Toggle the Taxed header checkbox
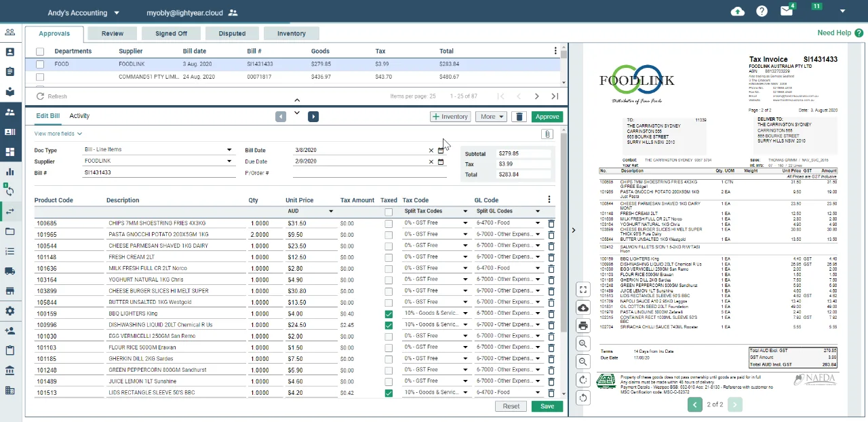The width and height of the screenshot is (868, 422). (x=389, y=212)
